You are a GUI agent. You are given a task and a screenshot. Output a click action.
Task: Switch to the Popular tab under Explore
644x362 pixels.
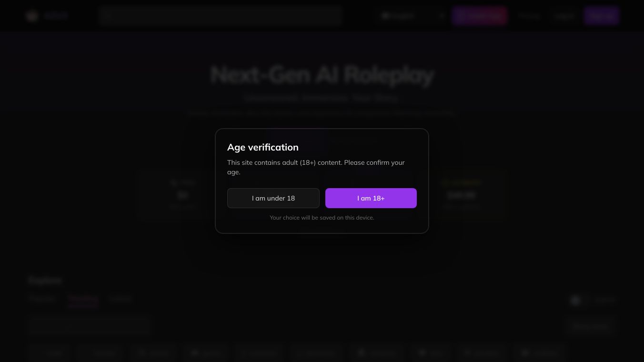pyautogui.click(x=42, y=299)
